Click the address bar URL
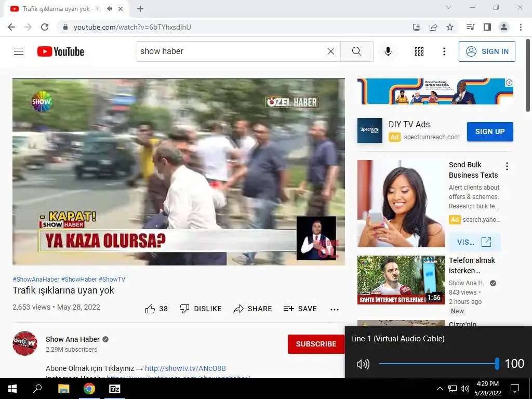Screen dimensions: 532x399 (132, 27)
